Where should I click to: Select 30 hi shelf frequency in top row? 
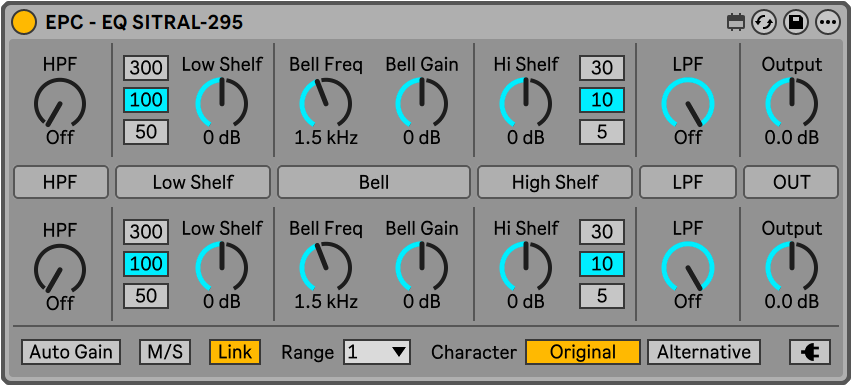click(602, 68)
